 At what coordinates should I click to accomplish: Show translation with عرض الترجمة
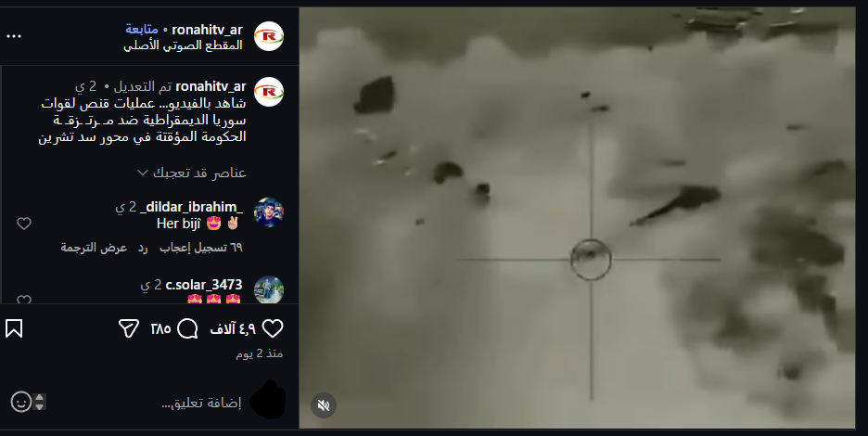point(94,248)
